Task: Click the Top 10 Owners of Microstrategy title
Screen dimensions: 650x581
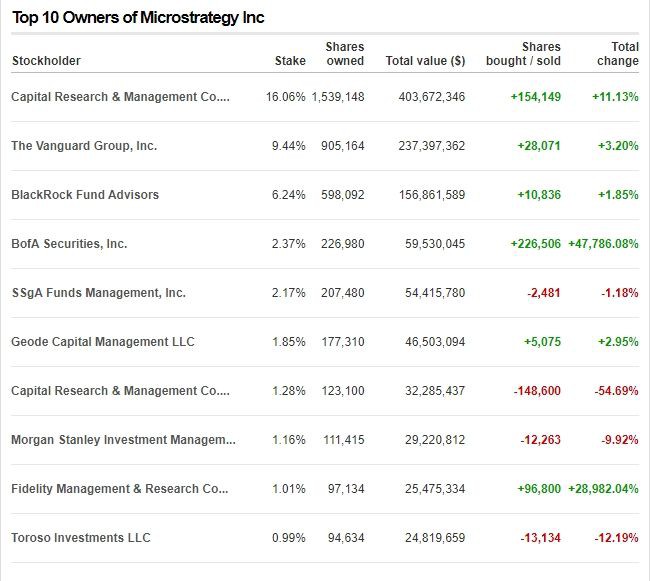Action: pos(138,18)
